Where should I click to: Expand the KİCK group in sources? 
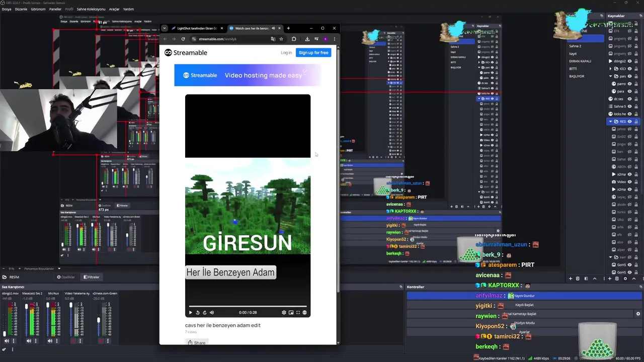tap(610, 69)
